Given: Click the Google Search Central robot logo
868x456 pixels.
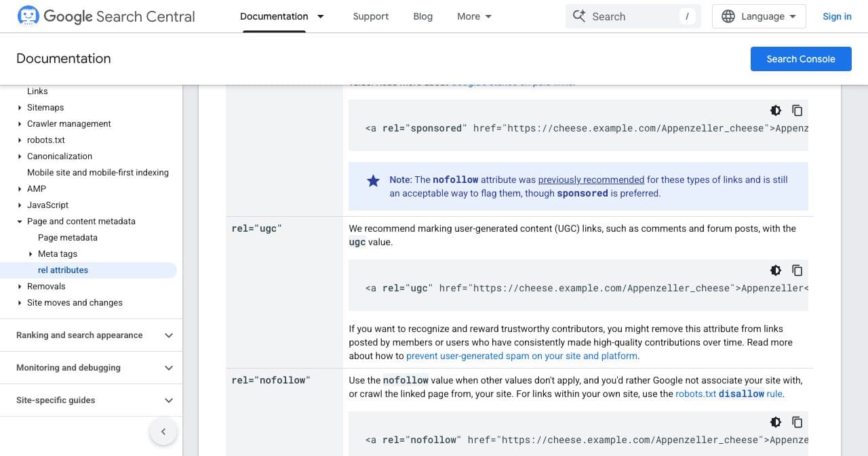Looking at the screenshot, I should tap(28, 16).
